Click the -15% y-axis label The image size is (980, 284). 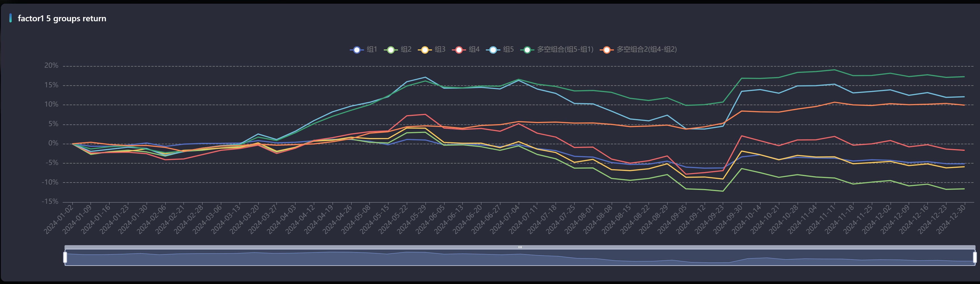click(50, 202)
